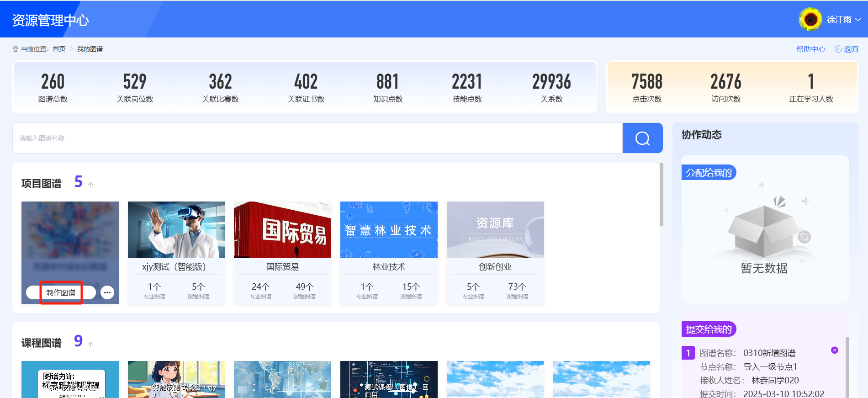Viewport: 868px width, 398px height.
Task: Open the 资源库 创新创业 thumbnail
Action: 495,230
